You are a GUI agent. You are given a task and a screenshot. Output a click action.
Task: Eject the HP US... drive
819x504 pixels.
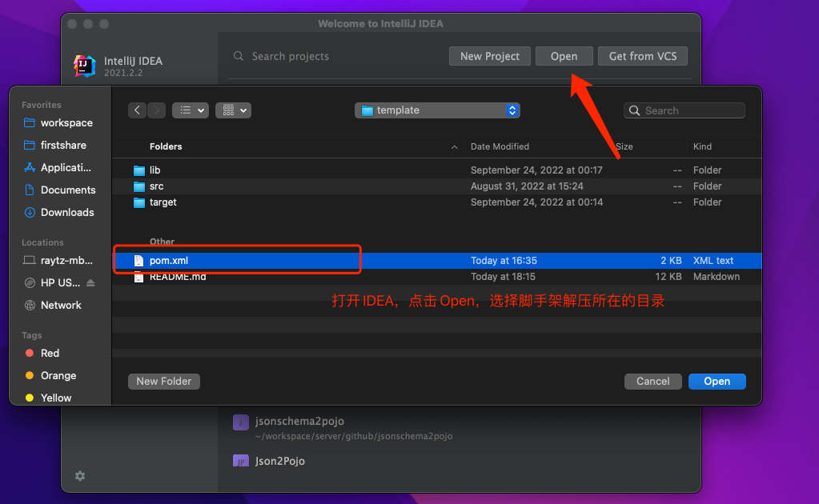90,282
